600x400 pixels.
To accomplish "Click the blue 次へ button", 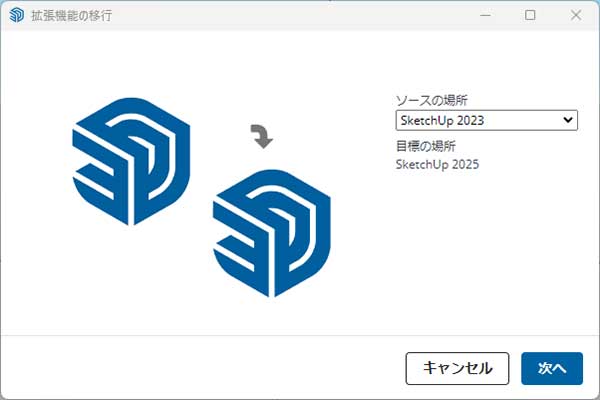I will point(552,368).
